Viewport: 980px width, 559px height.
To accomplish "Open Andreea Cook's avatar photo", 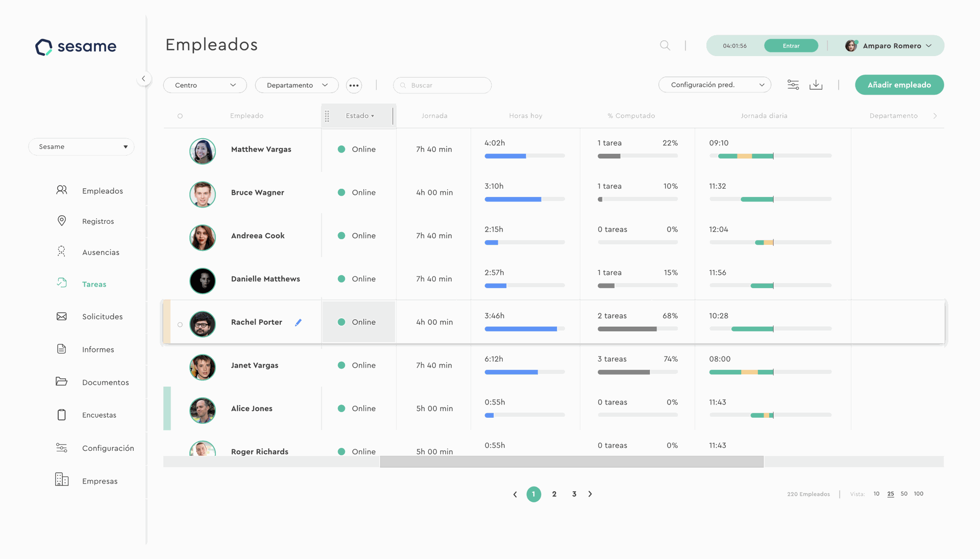I will pyautogui.click(x=203, y=238).
